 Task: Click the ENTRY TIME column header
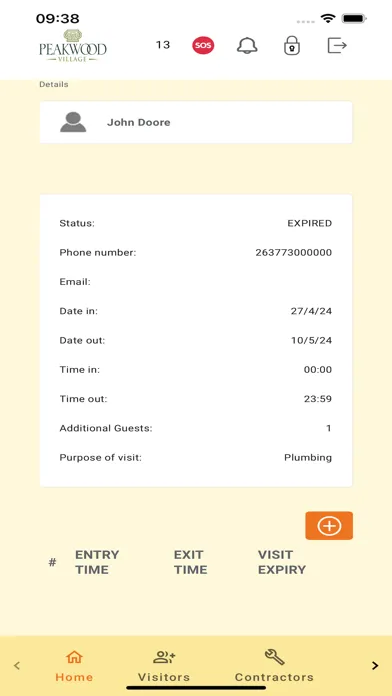pos(97,562)
